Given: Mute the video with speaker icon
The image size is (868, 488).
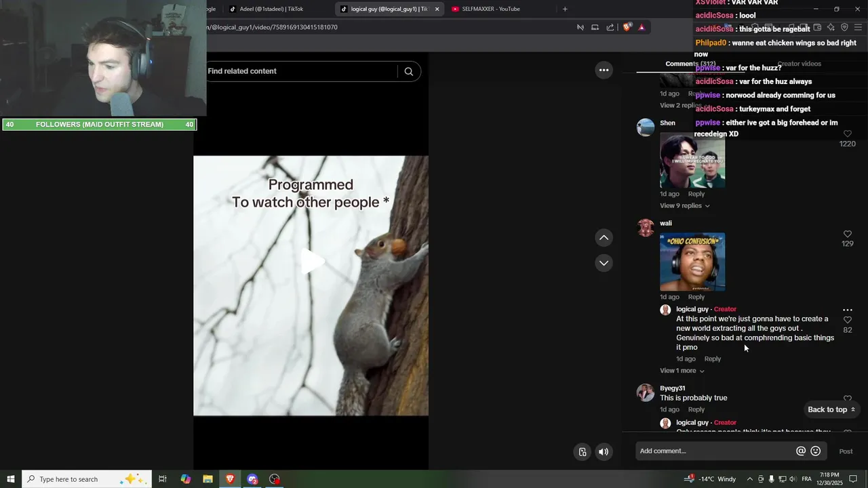Looking at the screenshot, I should pyautogui.click(x=604, y=452).
